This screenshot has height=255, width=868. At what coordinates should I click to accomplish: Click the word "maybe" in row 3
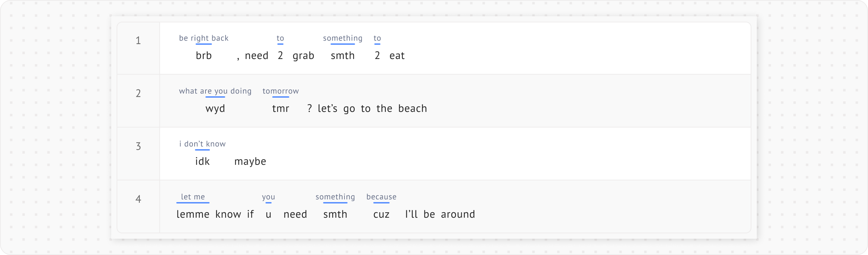250,161
